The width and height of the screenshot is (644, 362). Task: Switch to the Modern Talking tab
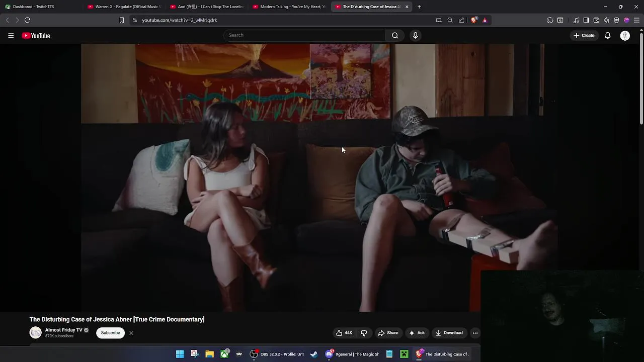[289, 7]
